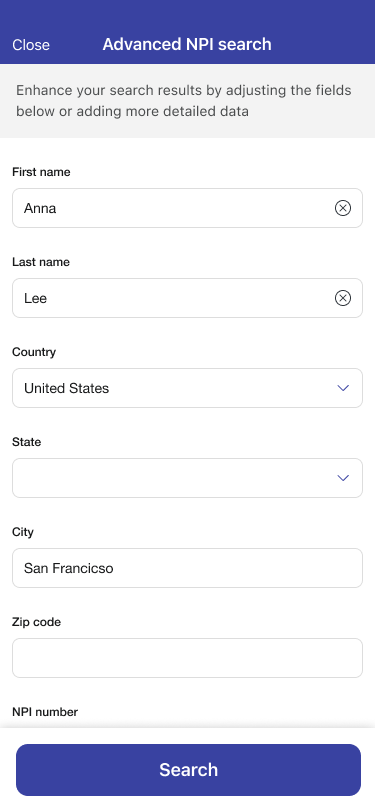Click the empty State combo box
The image size is (375, 812).
click(x=188, y=478)
